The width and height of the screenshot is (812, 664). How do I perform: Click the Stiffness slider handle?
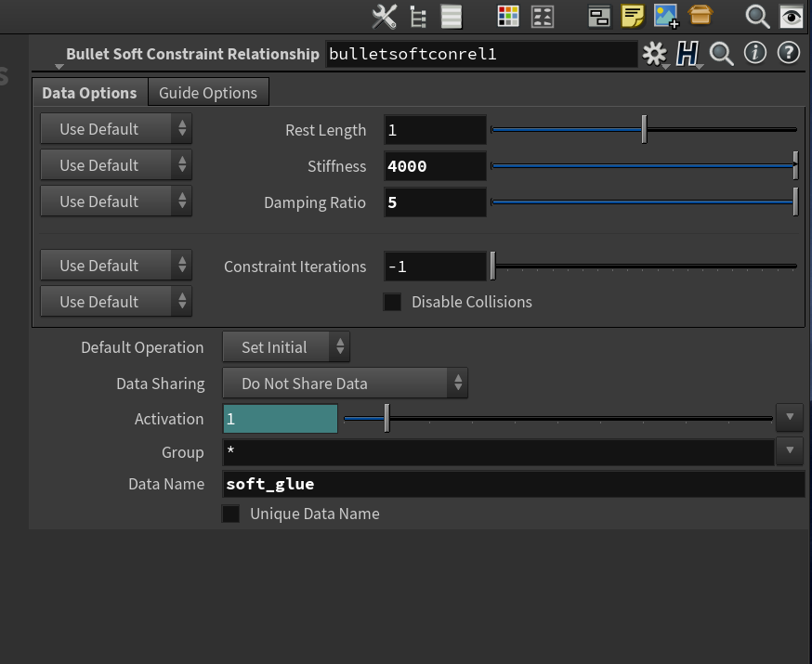795,165
